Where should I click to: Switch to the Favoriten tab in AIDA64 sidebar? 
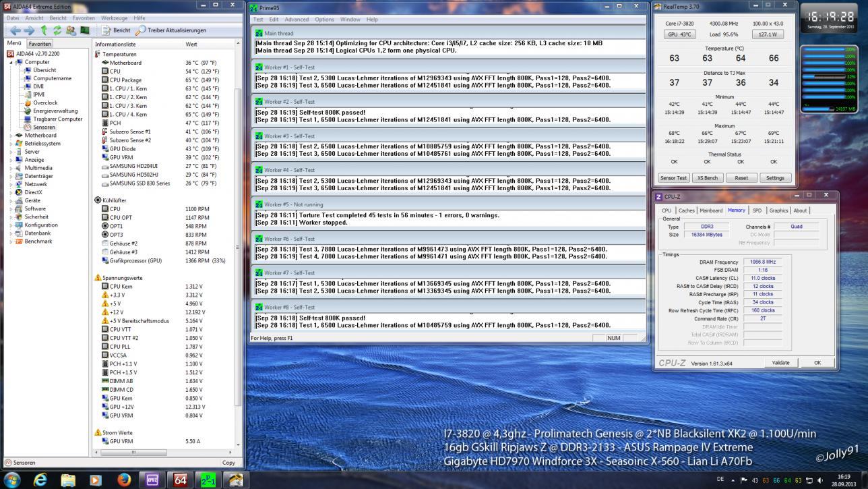40,44
